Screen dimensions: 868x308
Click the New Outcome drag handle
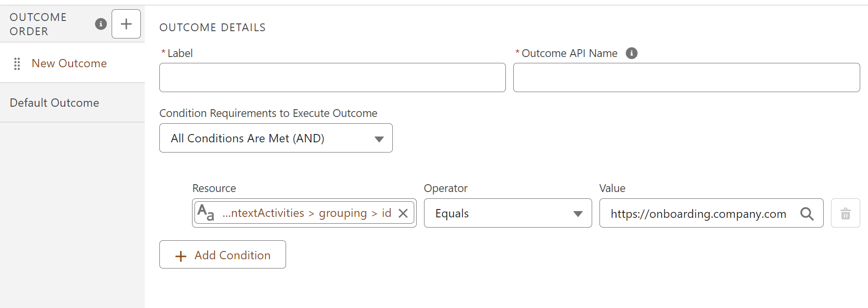[x=17, y=64]
